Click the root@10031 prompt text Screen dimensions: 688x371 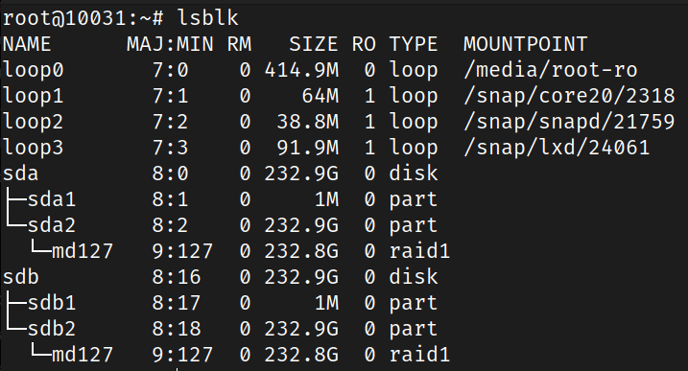pos(64,18)
